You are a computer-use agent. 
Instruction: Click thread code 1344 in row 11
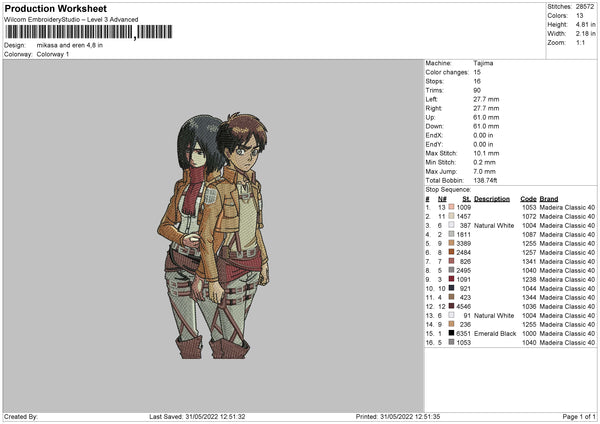(x=529, y=298)
